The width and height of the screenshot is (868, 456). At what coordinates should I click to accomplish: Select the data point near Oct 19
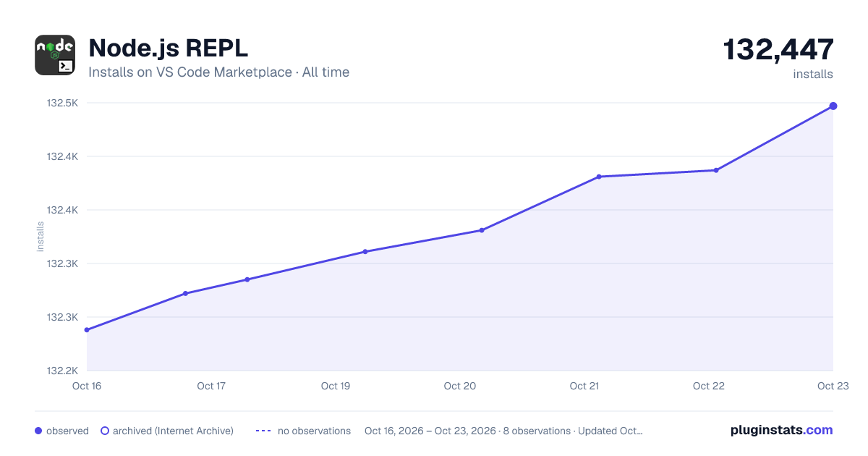point(365,252)
